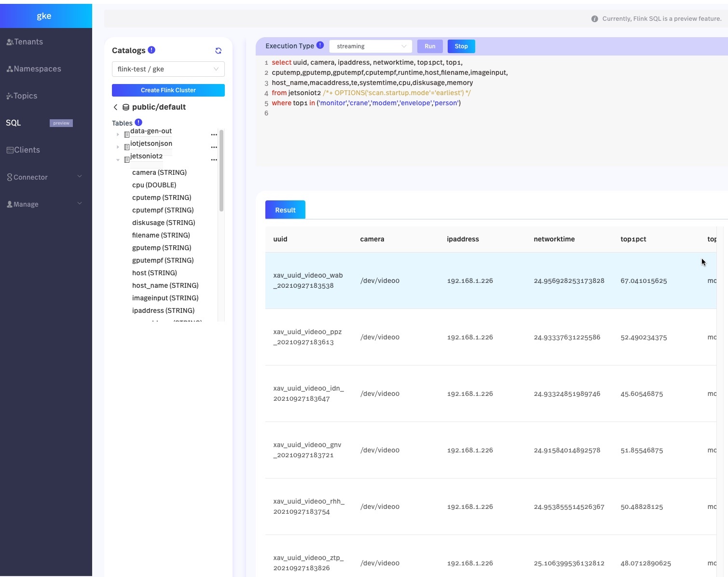Expand the data-gen-out table node

118,135
